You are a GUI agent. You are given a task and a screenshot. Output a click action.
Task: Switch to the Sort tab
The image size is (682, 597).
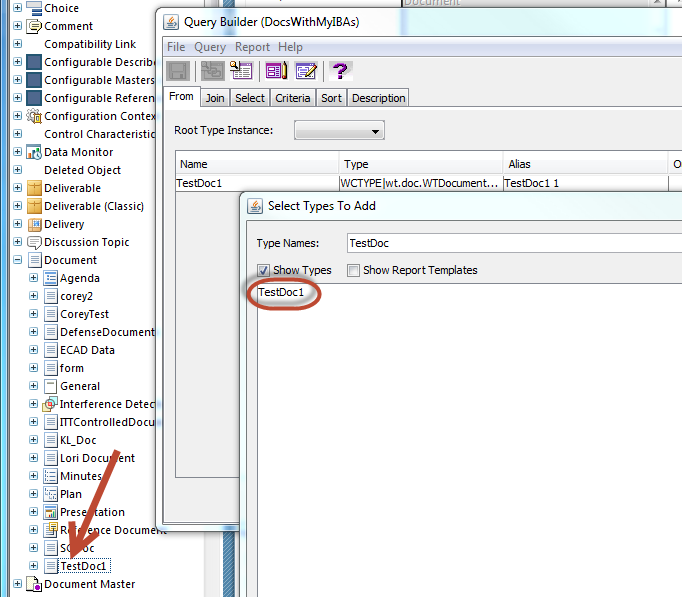click(331, 98)
